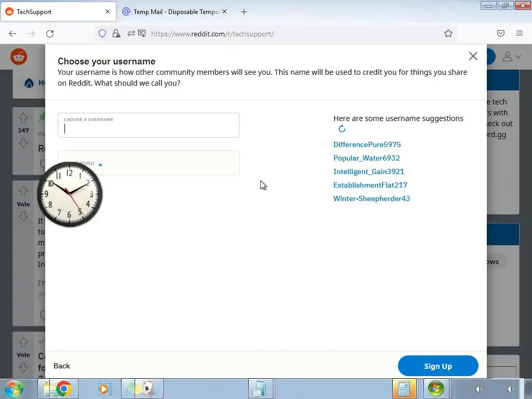Switch to the Temp Mail tab
This screenshot has height=399, width=532.
pyautogui.click(x=175, y=11)
